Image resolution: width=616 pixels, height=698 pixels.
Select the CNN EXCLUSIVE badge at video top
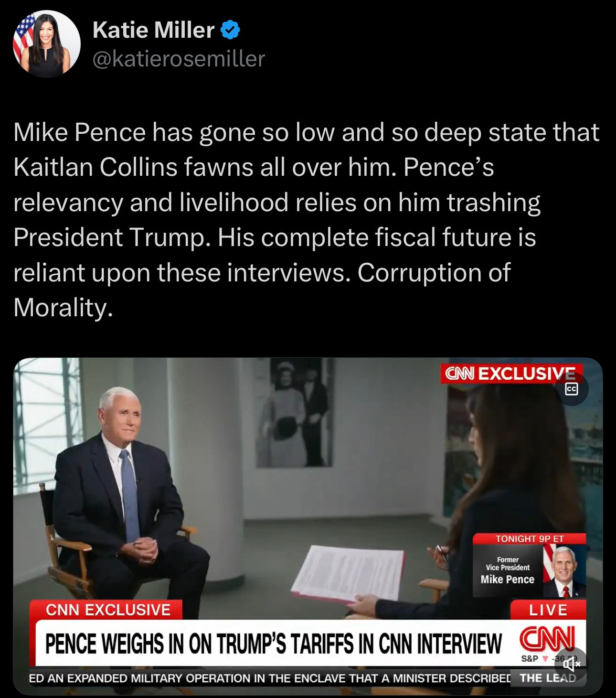coord(511,373)
